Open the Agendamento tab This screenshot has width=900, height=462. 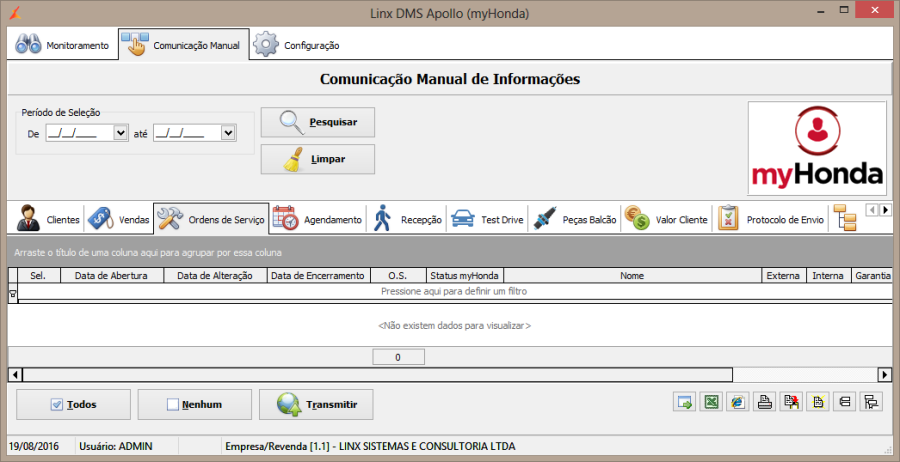tap(317, 219)
